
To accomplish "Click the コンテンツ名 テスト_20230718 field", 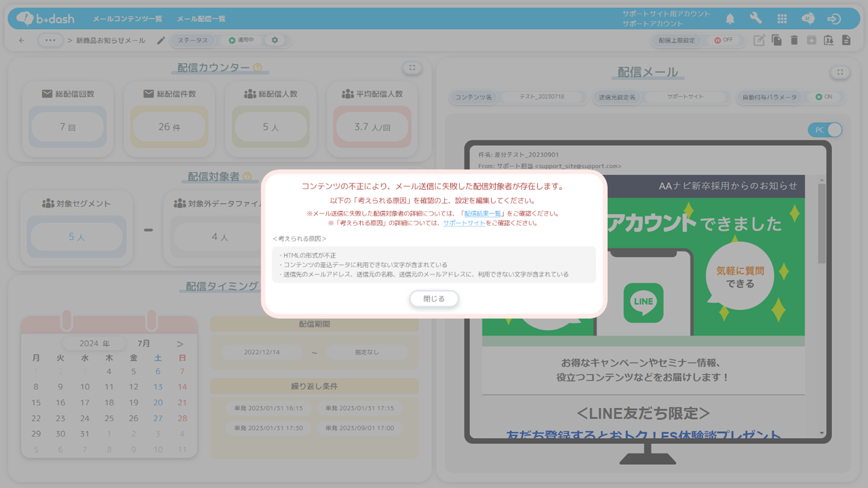I will tap(543, 97).
